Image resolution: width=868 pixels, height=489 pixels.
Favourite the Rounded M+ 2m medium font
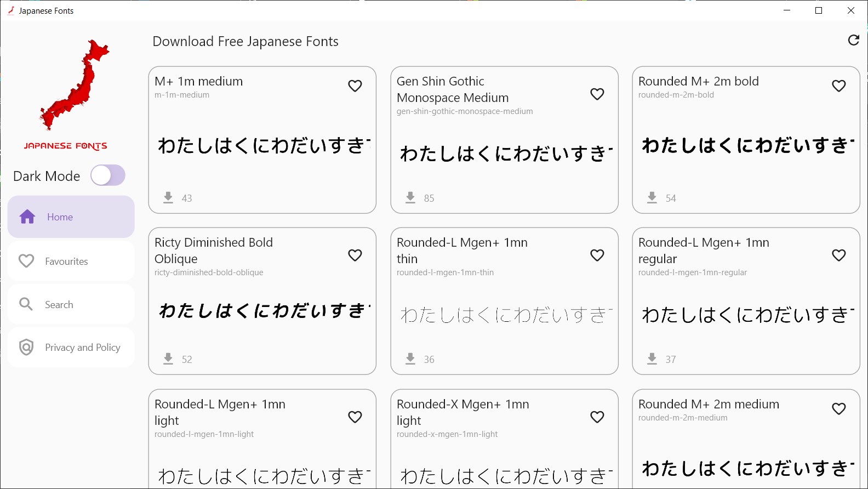pos(838,408)
